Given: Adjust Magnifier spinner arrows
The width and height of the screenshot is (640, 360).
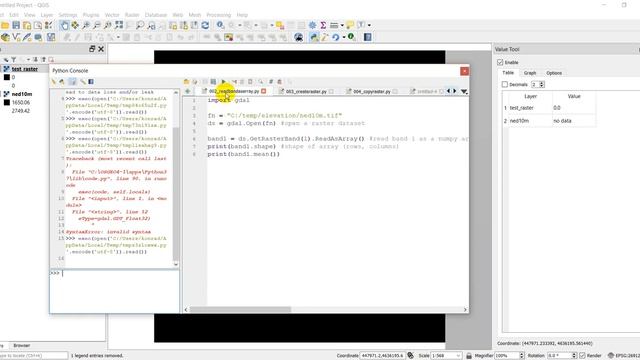Looking at the screenshot, I should [x=522, y=356].
